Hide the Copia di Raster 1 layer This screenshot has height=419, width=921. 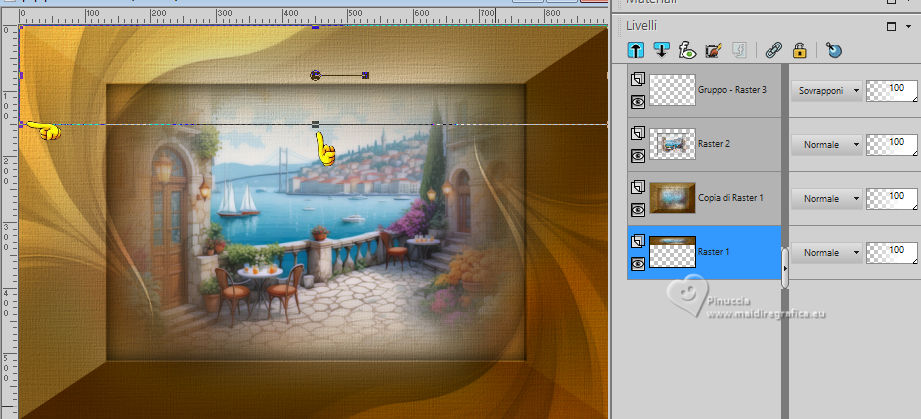pos(638,210)
